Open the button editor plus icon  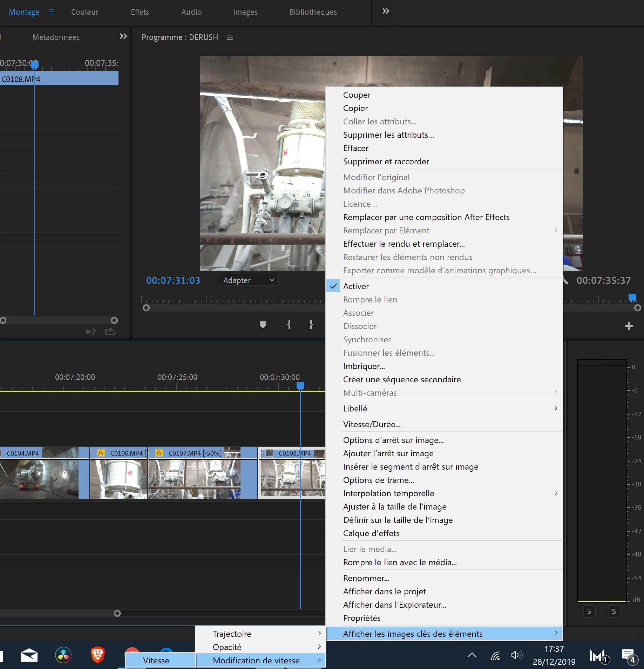629,326
